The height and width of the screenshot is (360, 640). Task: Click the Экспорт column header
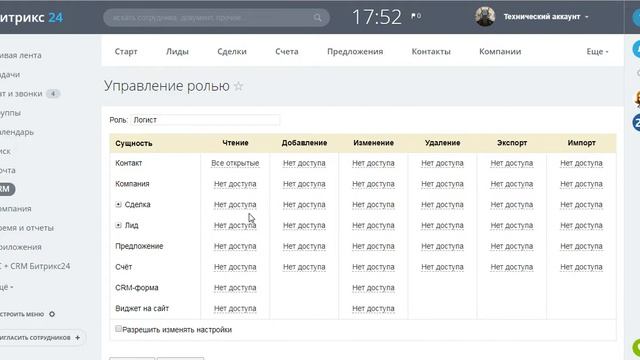click(x=512, y=143)
